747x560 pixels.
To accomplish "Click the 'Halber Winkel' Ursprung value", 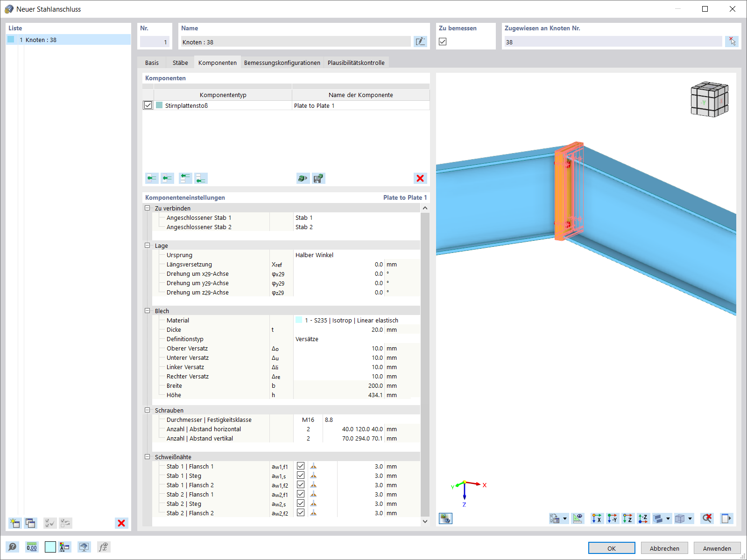I will point(357,255).
